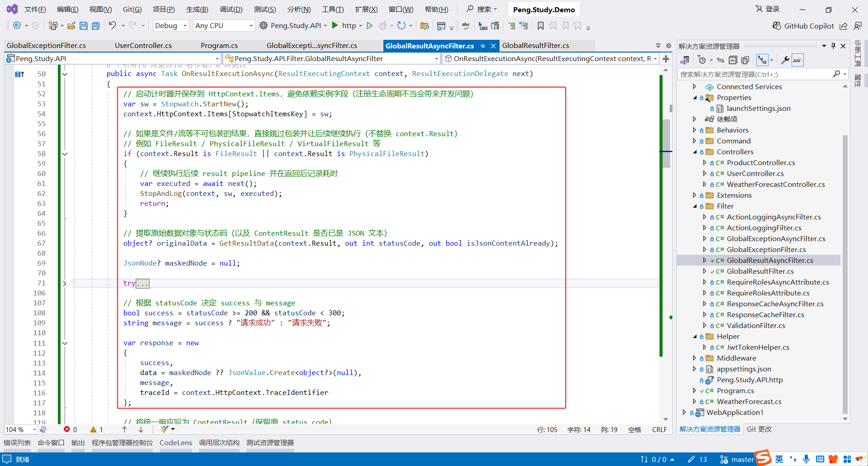Open the 调试(D) menu
Screen dimensions: 868x466
point(231,9)
